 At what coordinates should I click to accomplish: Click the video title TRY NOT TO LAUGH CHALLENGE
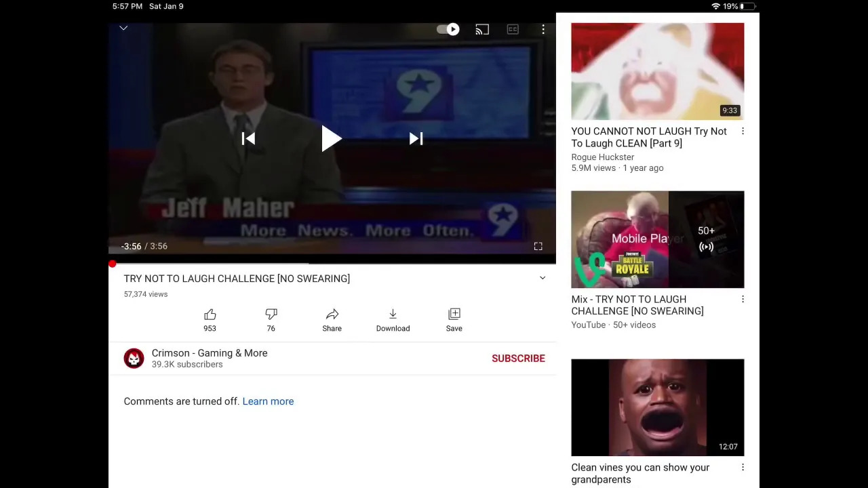(x=237, y=279)
